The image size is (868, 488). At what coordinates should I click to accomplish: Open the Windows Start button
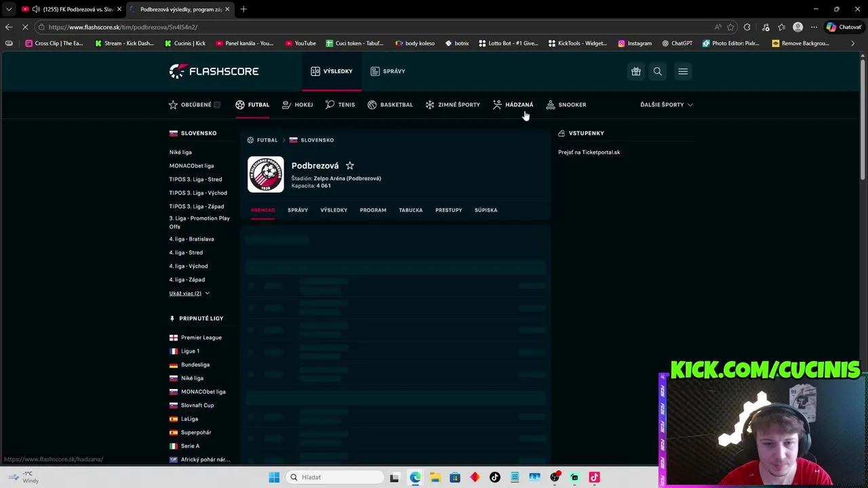(x=274, y=477)
